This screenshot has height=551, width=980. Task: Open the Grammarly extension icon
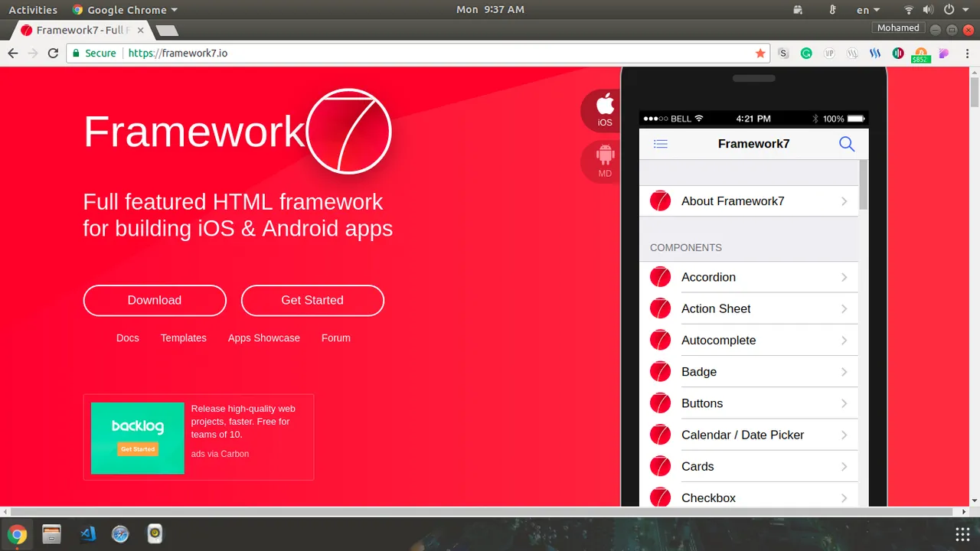(806, 54)
